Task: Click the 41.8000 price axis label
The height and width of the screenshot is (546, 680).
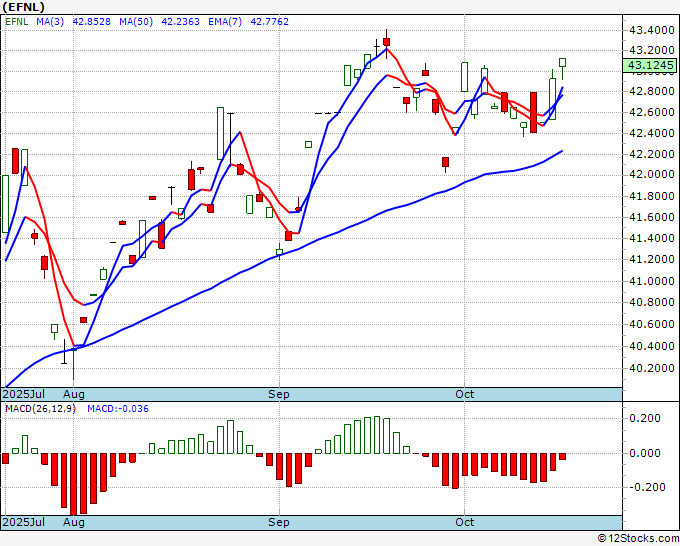Action: 652,196
